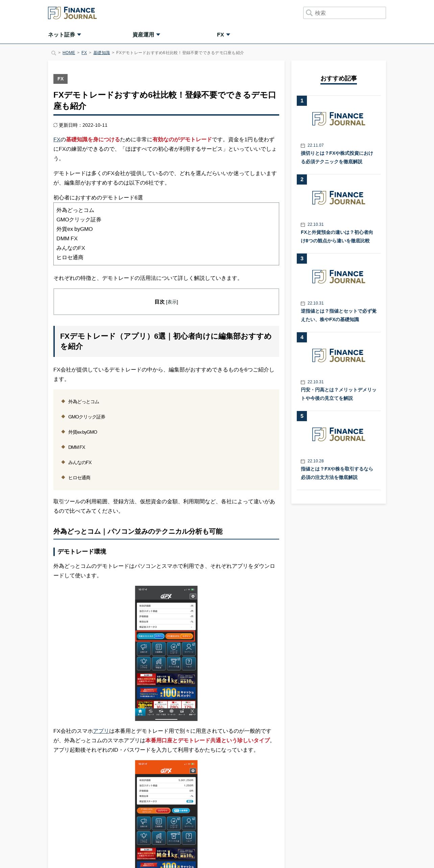Click the デモトレード環境 subheading

(x=82, y=552)
